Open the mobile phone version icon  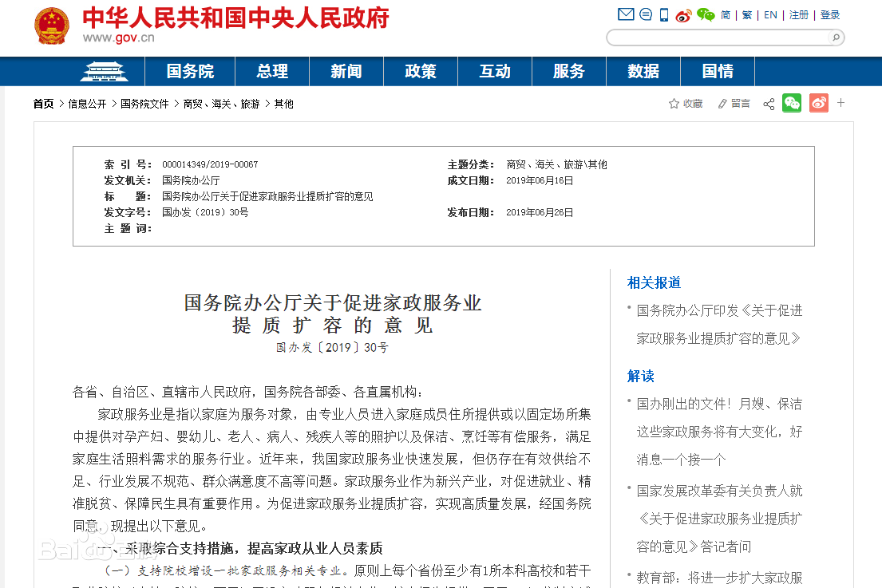[x=664, y=14]
